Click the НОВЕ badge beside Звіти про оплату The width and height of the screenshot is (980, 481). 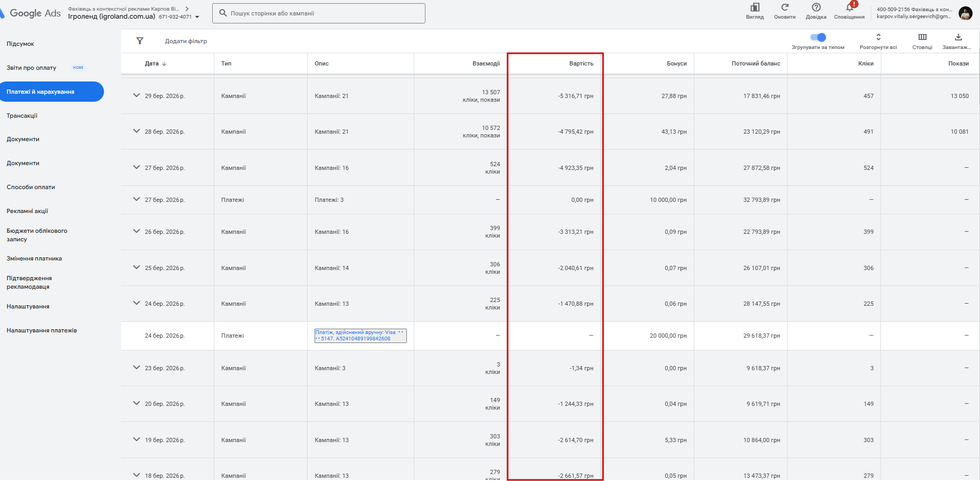coord(78,68)
